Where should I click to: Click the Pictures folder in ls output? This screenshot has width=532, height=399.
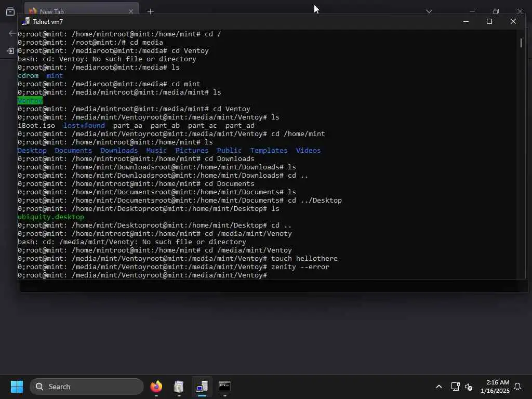click(x=192, y=150)
